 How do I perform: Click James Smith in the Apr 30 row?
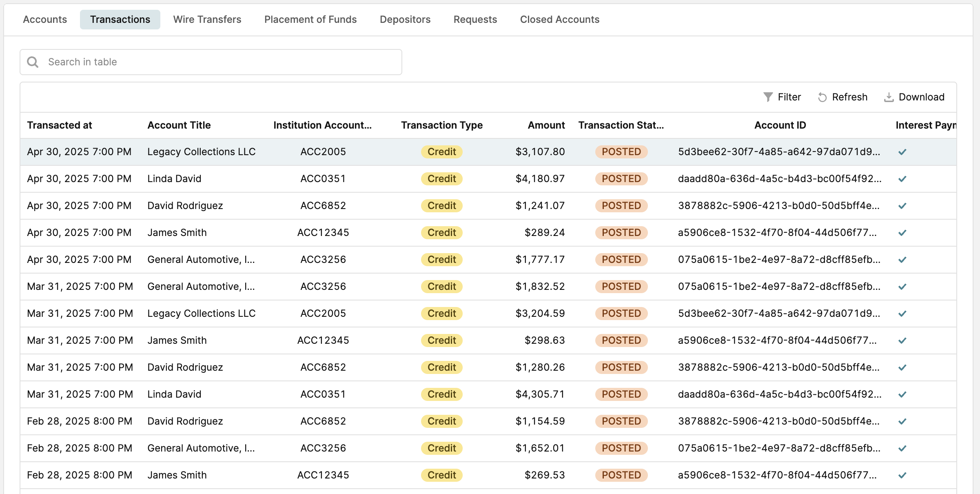tap(177, 233)
